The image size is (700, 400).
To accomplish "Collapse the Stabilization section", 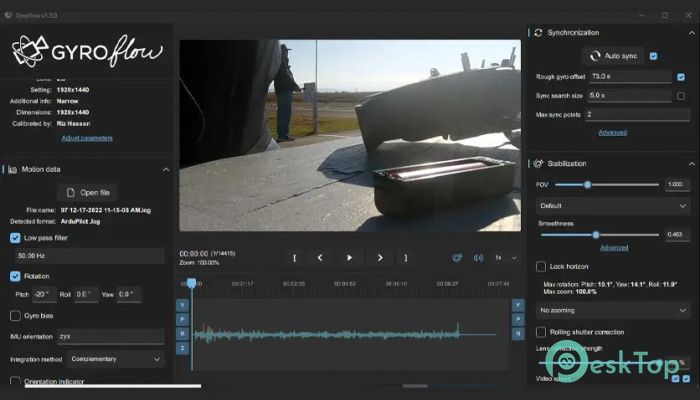I will coord(692,164).
